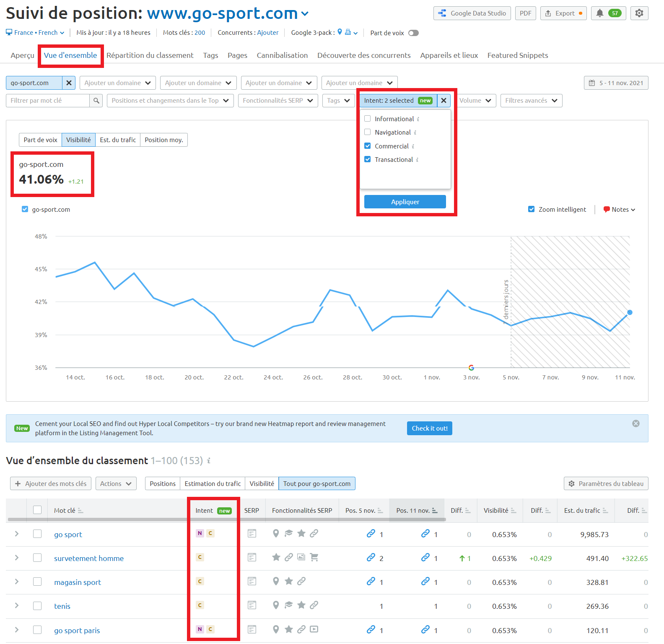
Task: Click the PDF button
Action: click(x=526, y=13)
